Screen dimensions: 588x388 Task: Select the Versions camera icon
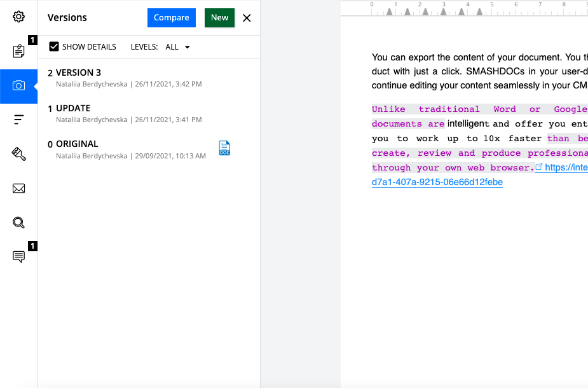coord(18,86)
